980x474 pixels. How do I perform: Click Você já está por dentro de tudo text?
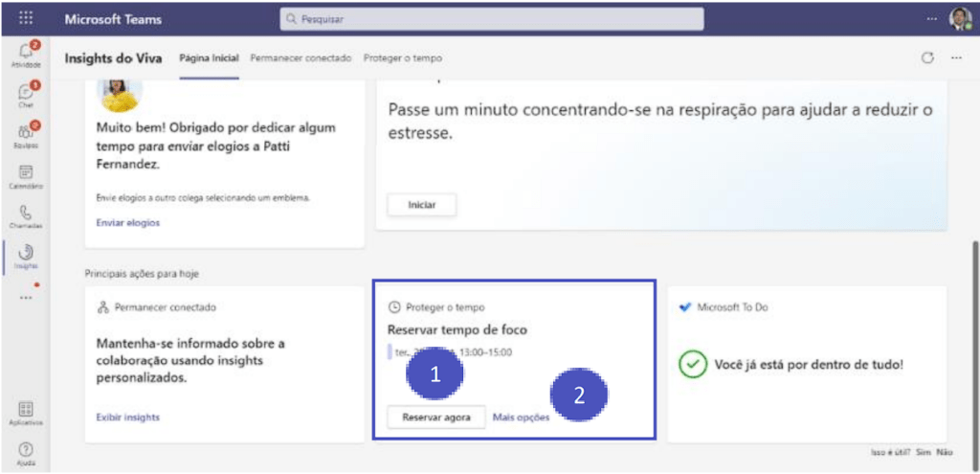[809, 365]
